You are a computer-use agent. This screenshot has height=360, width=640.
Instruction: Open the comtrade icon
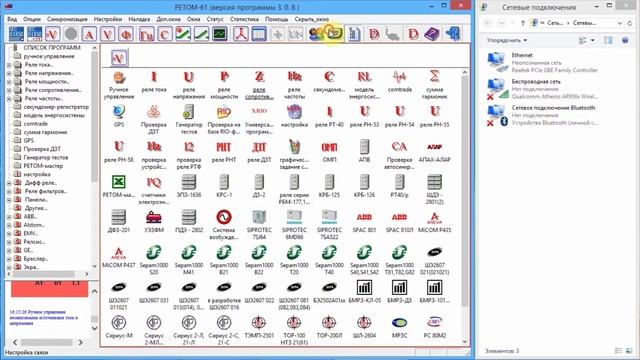point(400,82)
